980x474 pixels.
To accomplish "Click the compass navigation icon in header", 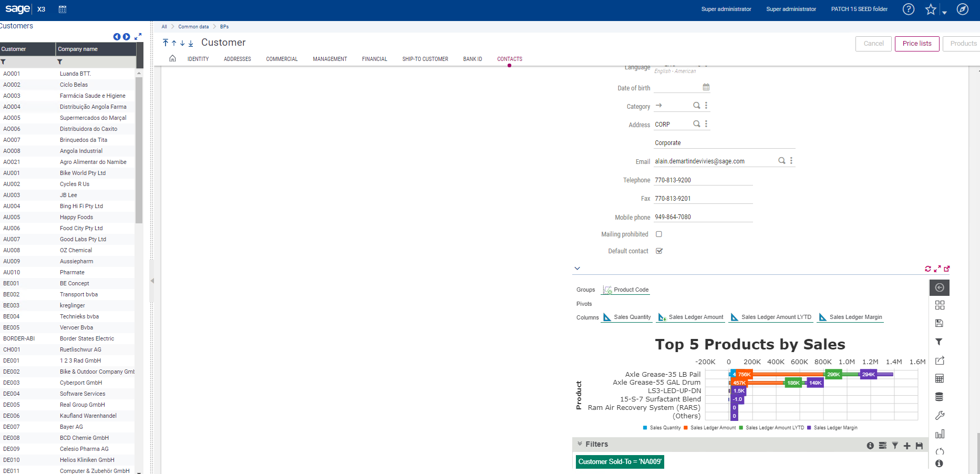I will pyautogui.click(x=962, y=9).
